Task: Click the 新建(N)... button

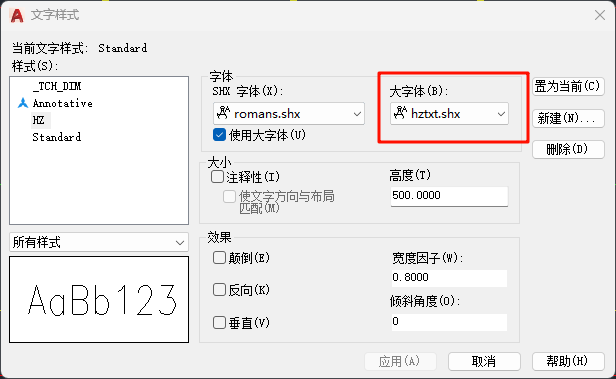Action: pos(568,118)
